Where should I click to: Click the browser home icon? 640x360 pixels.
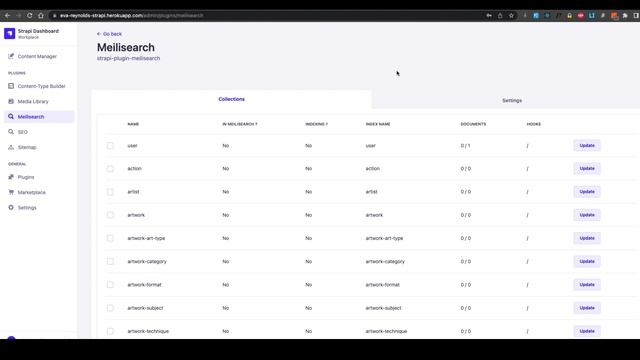[41, 16]
